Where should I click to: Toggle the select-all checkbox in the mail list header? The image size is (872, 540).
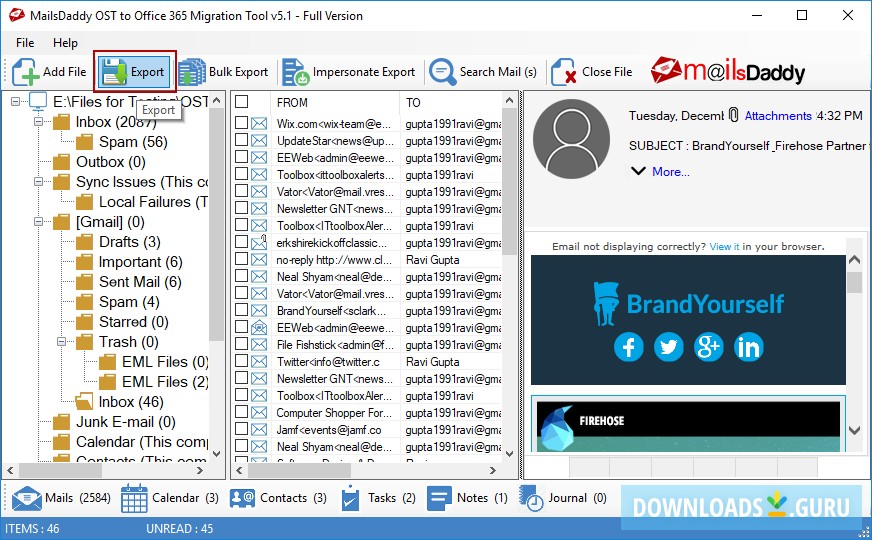pos(241,102)
